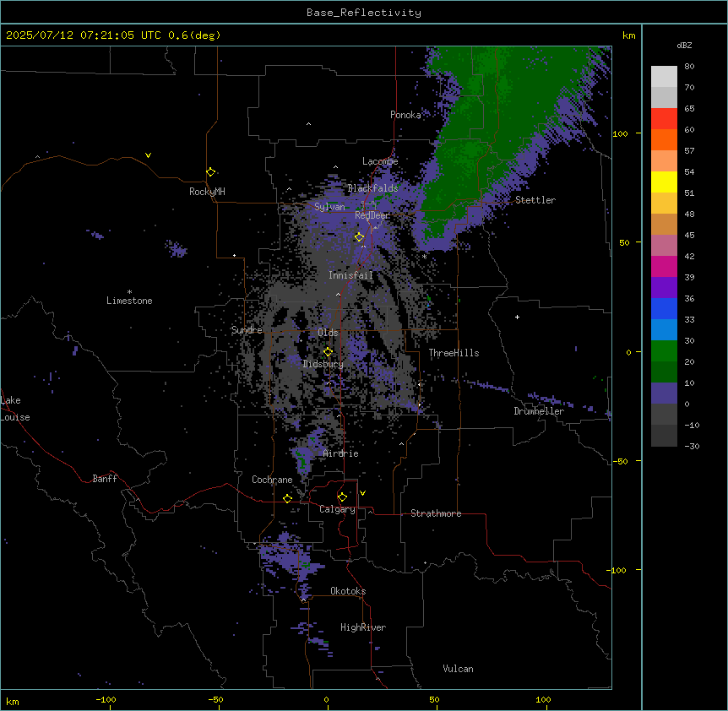Select the red 65-60 dBZ legend swatch
Image resolution: width=728 pixels, height=711 pixels.
[664, 119]
